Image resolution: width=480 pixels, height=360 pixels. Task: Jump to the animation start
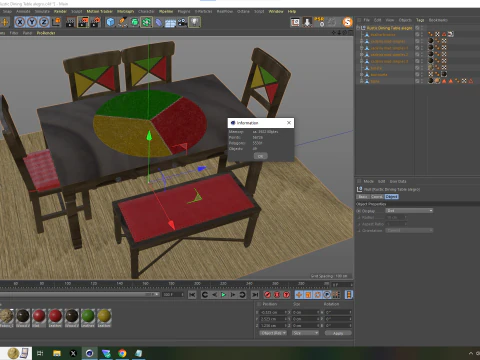(192, 295)
